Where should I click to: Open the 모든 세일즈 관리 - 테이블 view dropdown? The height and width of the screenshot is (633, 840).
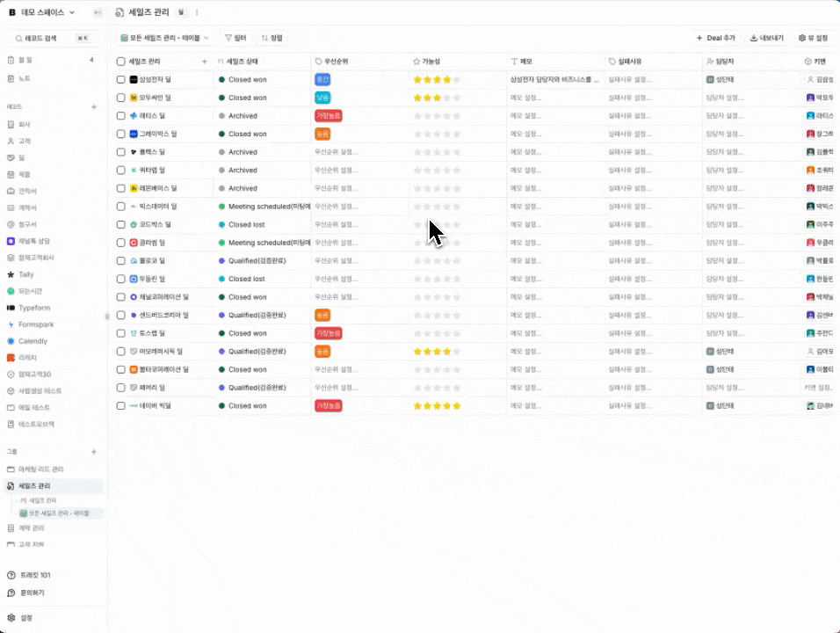[166, 38]
